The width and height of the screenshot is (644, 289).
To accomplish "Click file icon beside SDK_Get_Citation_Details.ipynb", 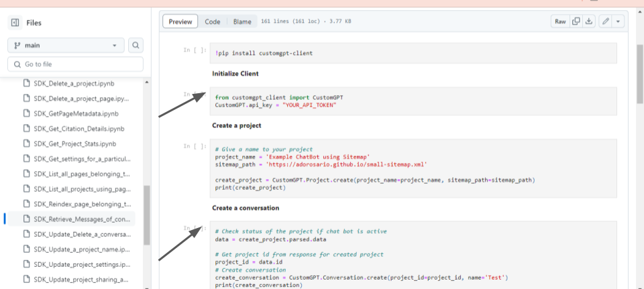I will pyautogui.click(x=26, y=129).
